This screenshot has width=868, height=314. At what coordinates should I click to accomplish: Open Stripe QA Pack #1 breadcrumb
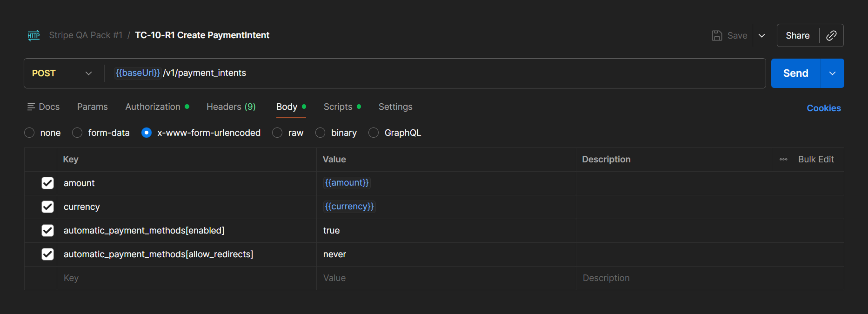86,35
